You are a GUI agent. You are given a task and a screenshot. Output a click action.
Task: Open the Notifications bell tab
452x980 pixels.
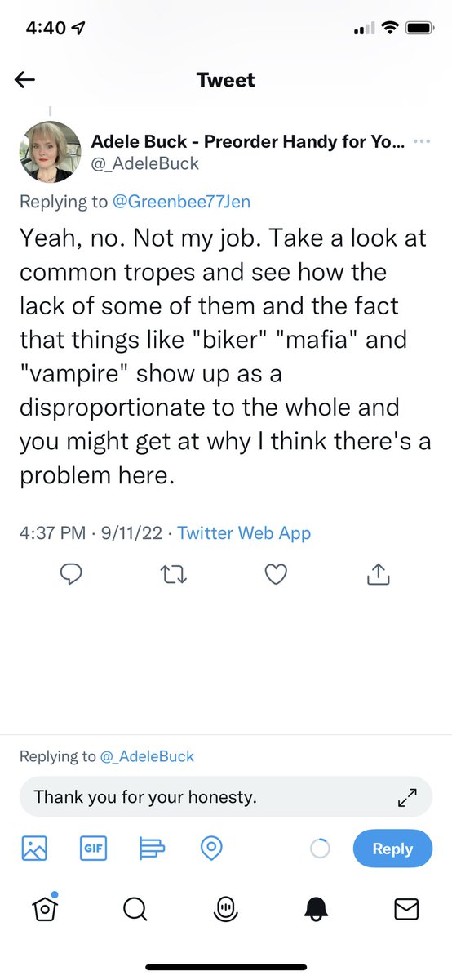317,908
